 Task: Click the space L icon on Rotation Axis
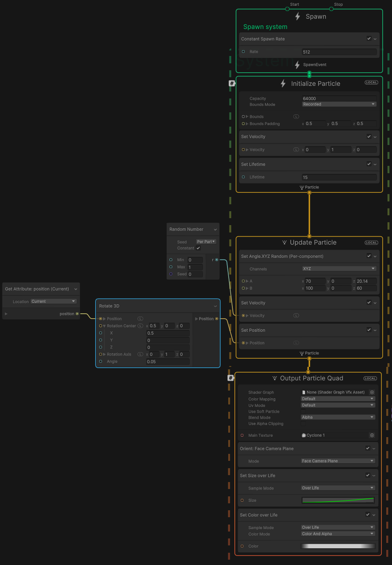pos(140,355)
